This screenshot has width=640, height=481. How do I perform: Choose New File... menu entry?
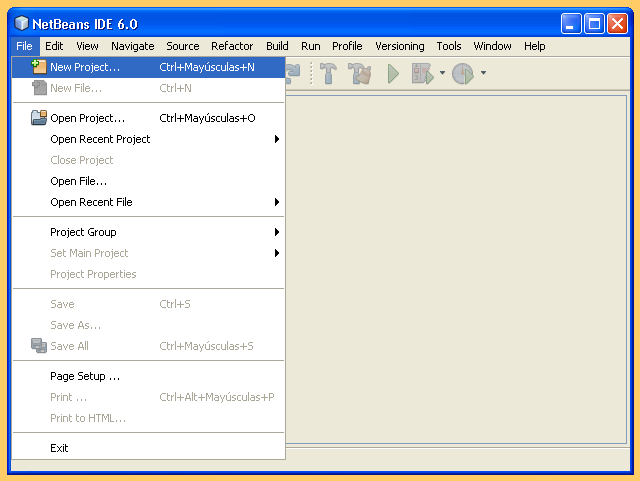[148, 88]
